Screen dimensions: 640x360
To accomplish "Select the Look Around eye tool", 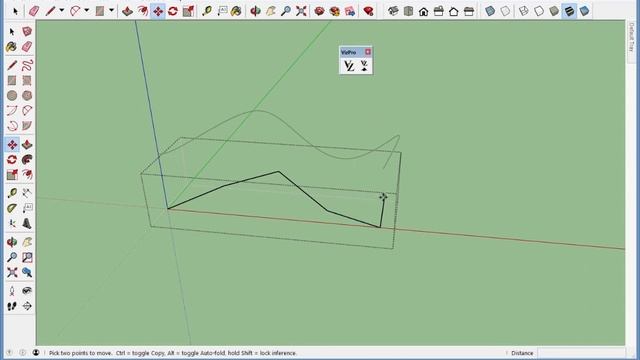I will 27,291.
